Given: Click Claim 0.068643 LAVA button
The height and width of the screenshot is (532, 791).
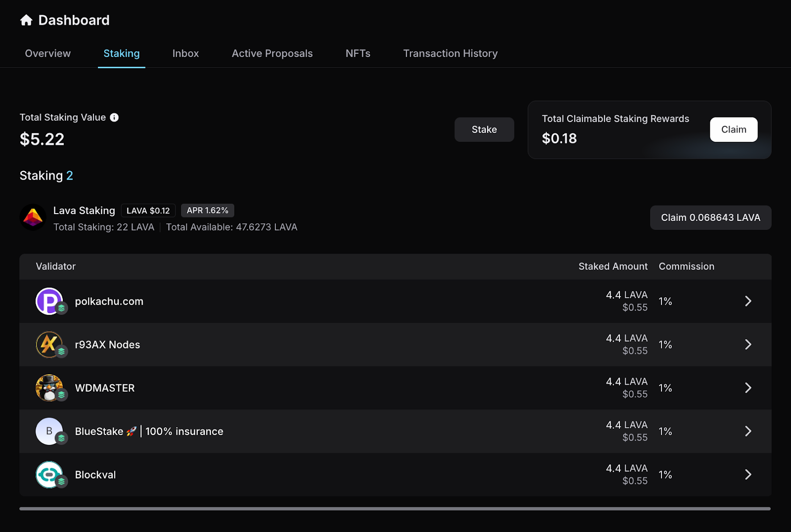Looking at the screenshot, I should (711, 218).
